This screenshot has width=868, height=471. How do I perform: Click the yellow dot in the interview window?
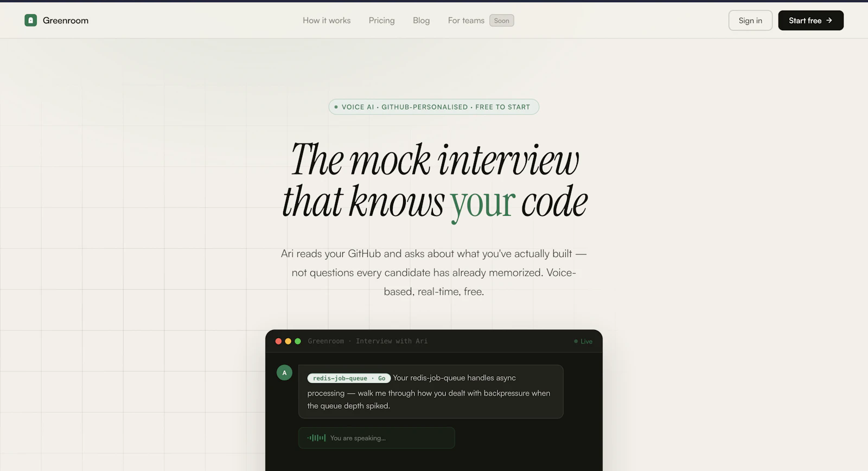point(288,341)
